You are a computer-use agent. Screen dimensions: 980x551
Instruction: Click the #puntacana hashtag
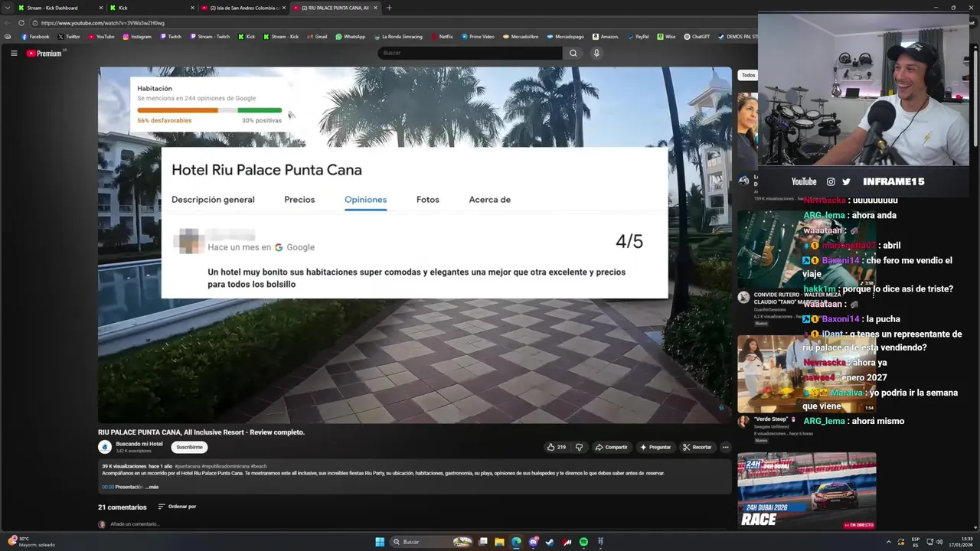pos(187,466)
